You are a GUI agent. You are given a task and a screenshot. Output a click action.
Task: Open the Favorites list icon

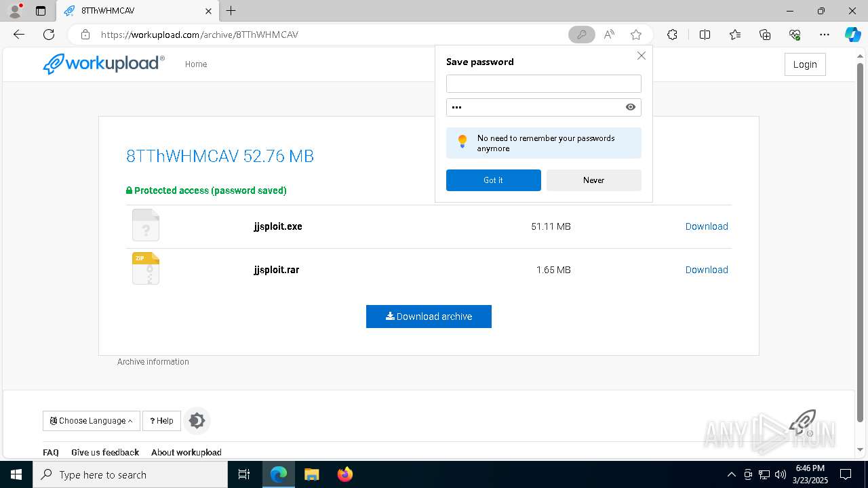[x=735, y=35]
